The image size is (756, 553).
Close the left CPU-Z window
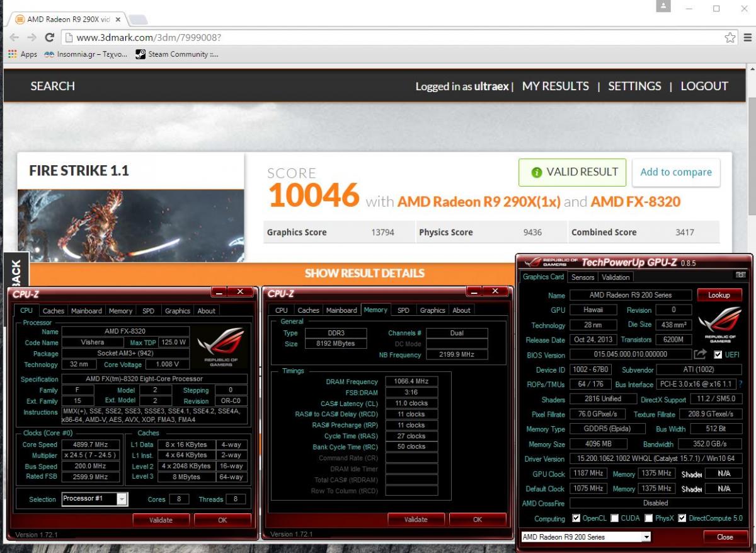point(240,292)
